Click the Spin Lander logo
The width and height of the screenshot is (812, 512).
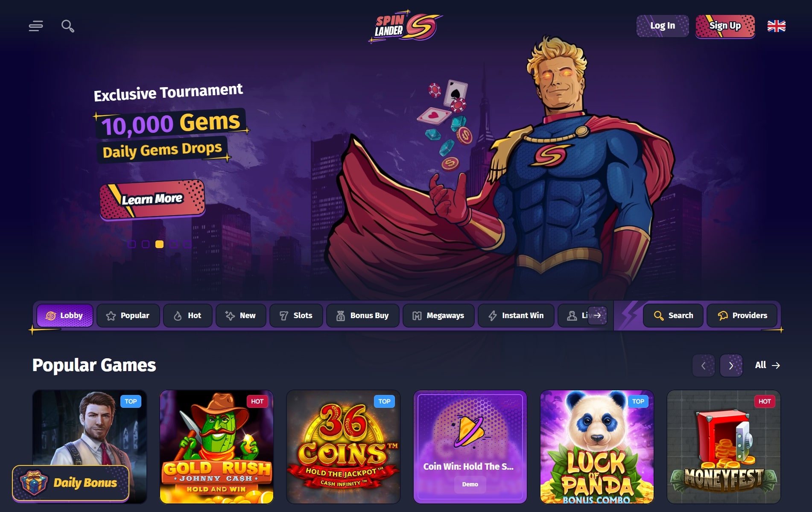coord(405,26)
